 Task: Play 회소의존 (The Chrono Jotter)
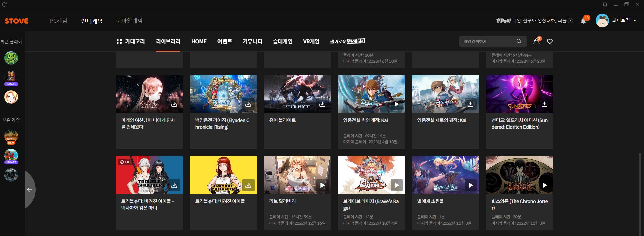[544, 185]
